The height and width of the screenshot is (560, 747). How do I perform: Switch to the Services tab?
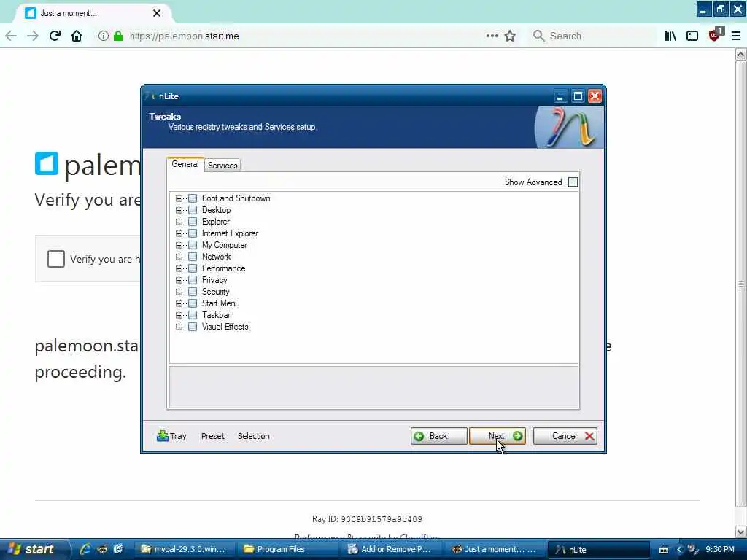pos(222,166)
